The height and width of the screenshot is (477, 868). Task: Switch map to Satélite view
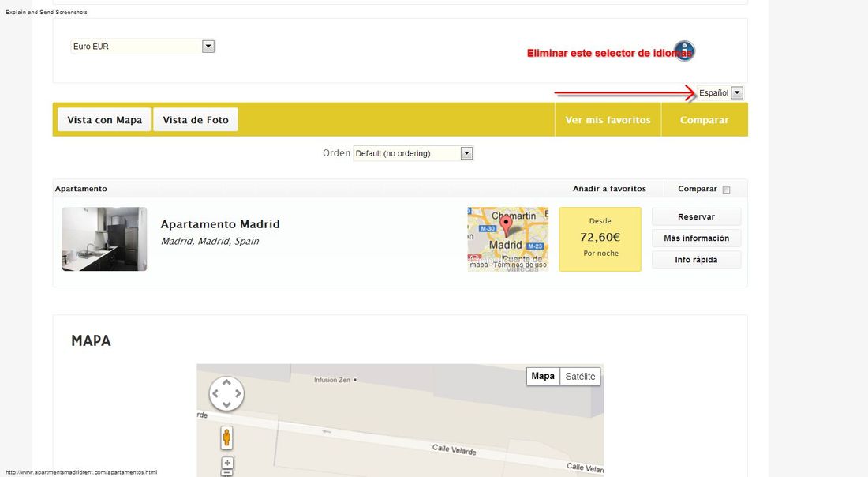coord(580,376)
